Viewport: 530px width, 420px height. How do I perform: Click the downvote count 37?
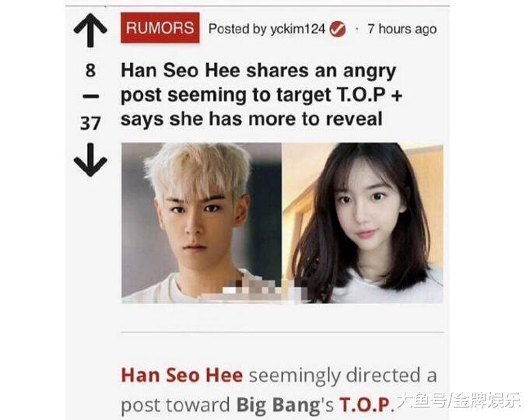90,124
